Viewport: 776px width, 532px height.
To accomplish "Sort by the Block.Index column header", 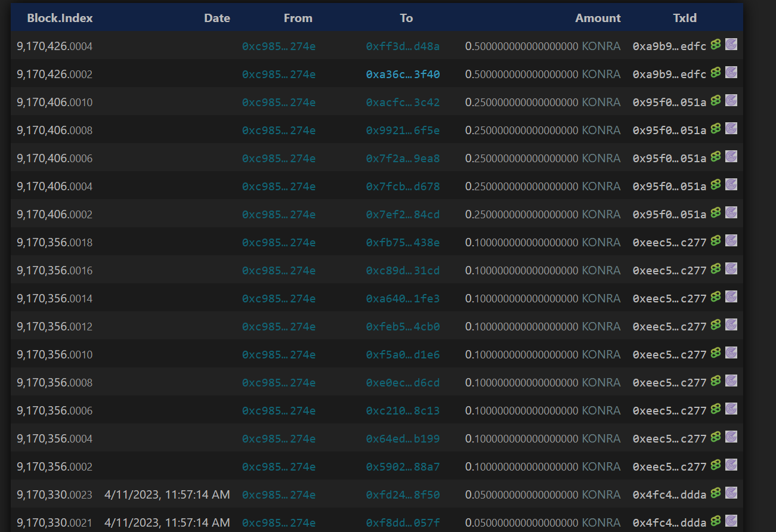I will (x=60, y=18).
